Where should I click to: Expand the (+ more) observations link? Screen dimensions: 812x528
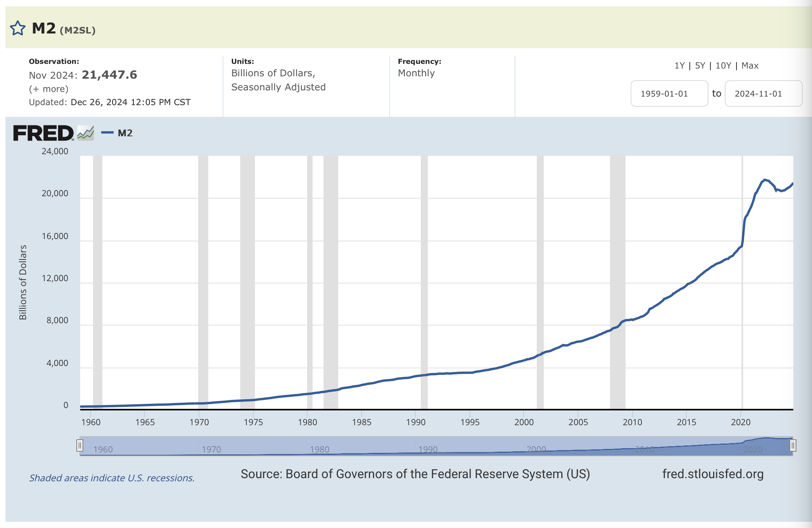[x=49, y=89]
